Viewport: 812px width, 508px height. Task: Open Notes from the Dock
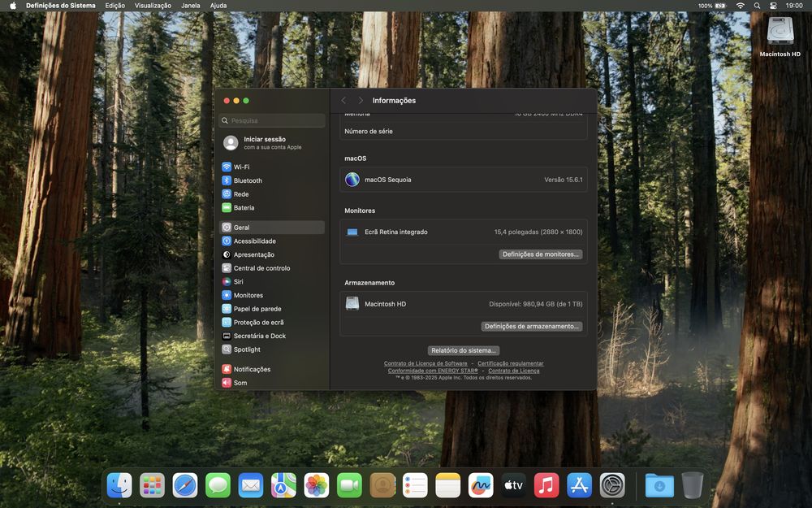448,486
